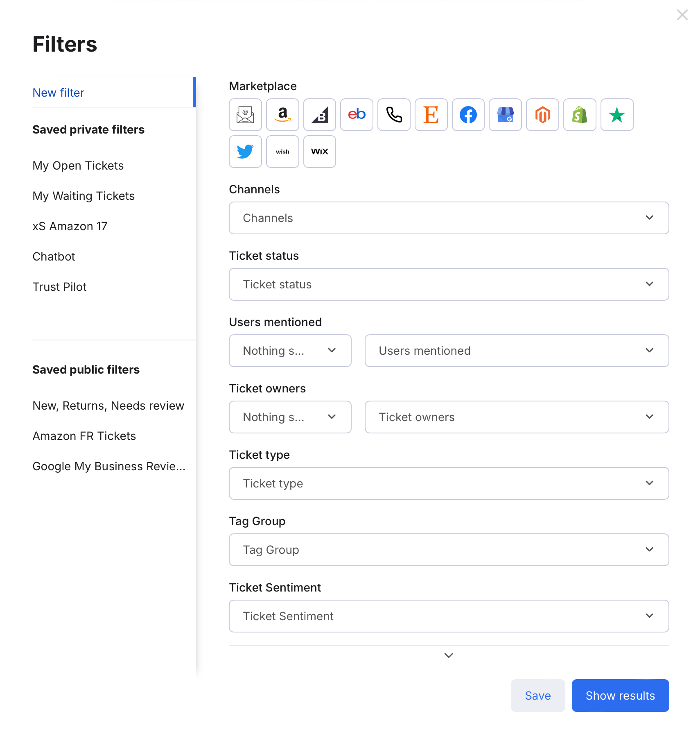Select the Phone marketplace icon
700x739 pixels.
point(394,115)
